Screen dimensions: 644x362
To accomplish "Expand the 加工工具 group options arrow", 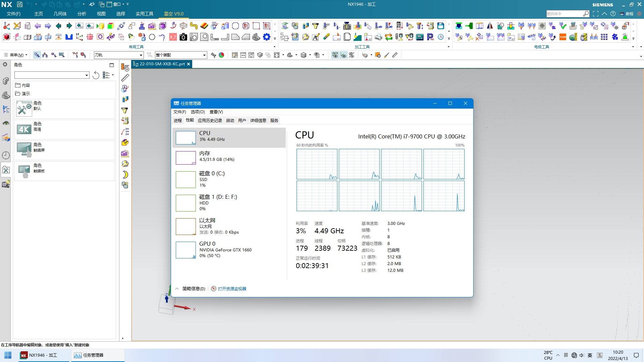I will (449, 47).
